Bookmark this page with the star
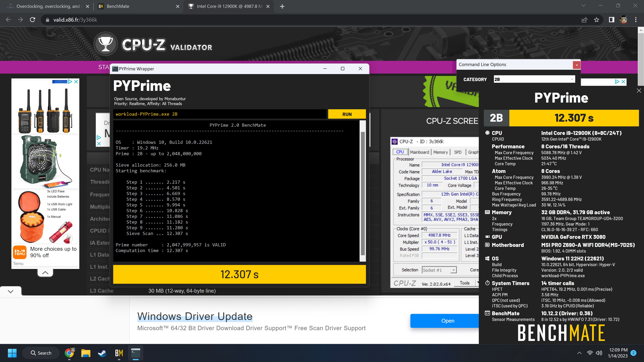 (597, 20)
